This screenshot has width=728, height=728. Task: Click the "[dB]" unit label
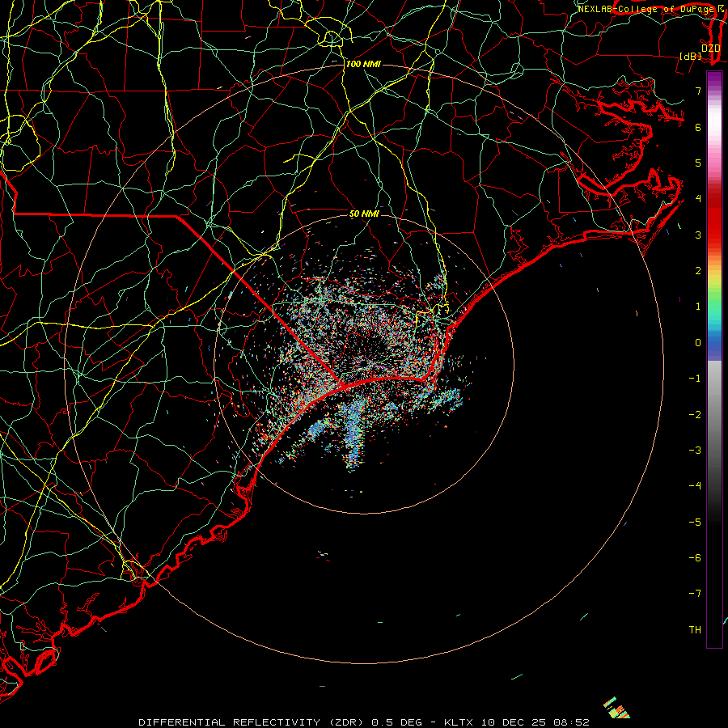pos(691,56)
